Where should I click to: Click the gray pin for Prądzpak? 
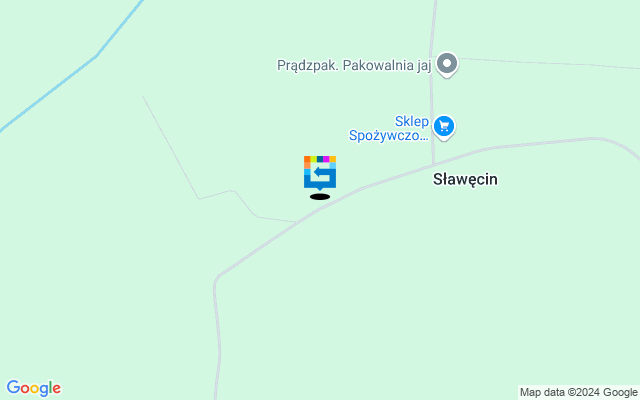(447, 64)
